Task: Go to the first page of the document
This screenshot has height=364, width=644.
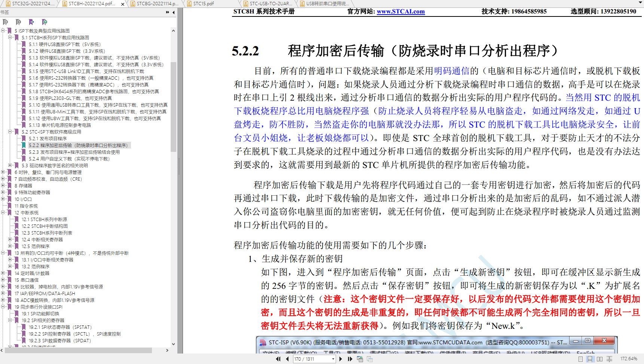Action: (x=278, y=359)
